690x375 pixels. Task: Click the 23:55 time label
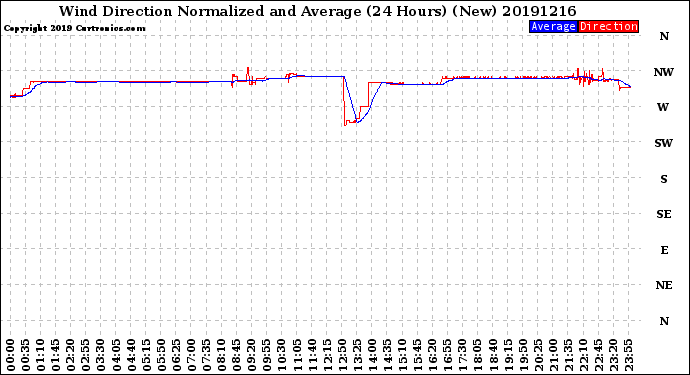tap(628, 355)
